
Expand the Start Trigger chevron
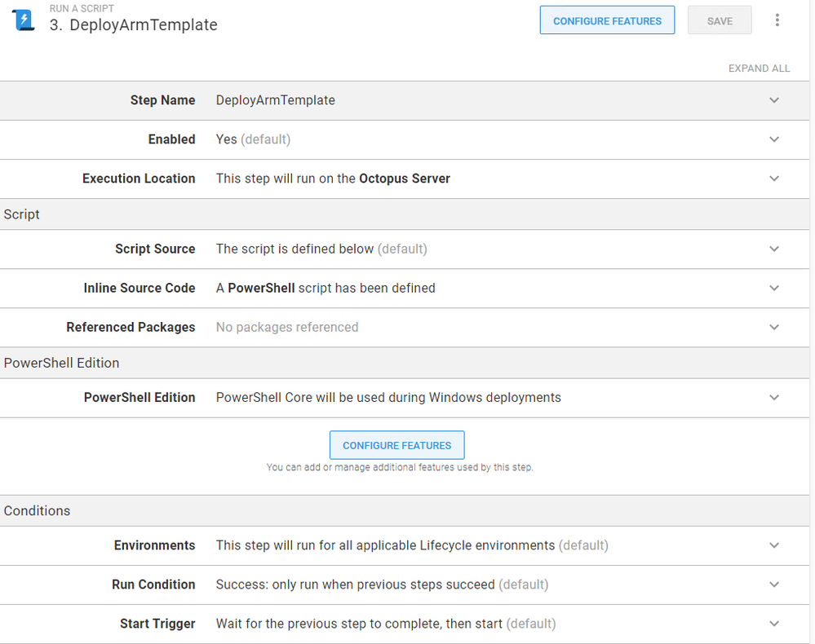click(x=774, y=624)
